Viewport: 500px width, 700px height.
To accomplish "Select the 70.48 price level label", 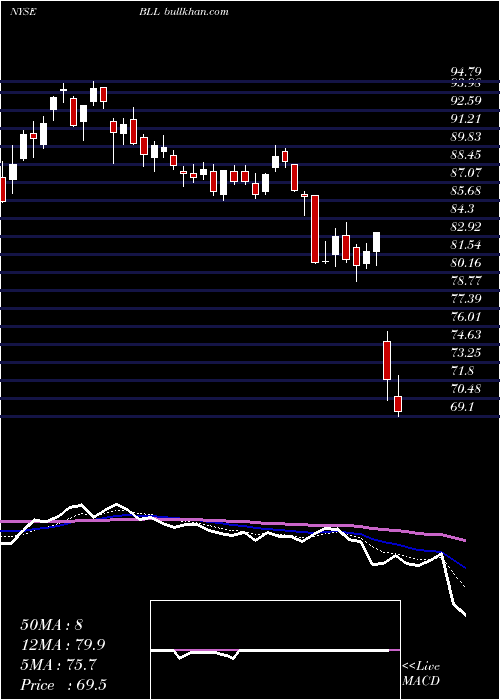I will pos(465,389).
